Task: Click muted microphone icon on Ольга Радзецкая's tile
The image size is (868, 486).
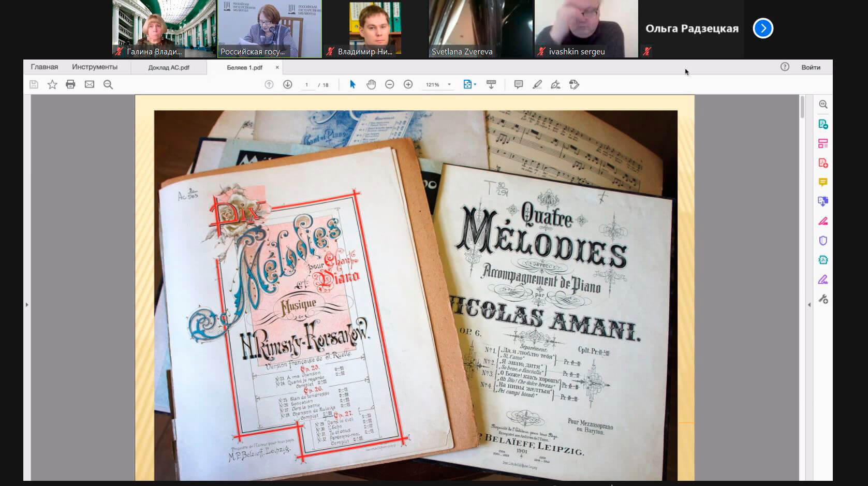Action: click(x=647, y=51)
